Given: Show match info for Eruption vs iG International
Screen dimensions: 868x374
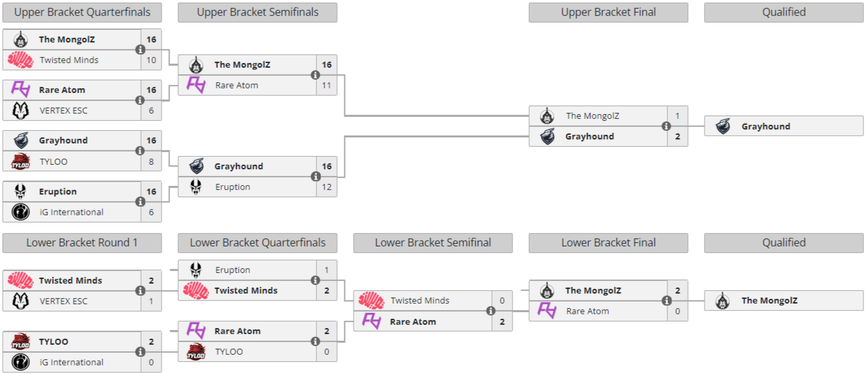Looking at the screenshot, I should click(x=140, y=202).
